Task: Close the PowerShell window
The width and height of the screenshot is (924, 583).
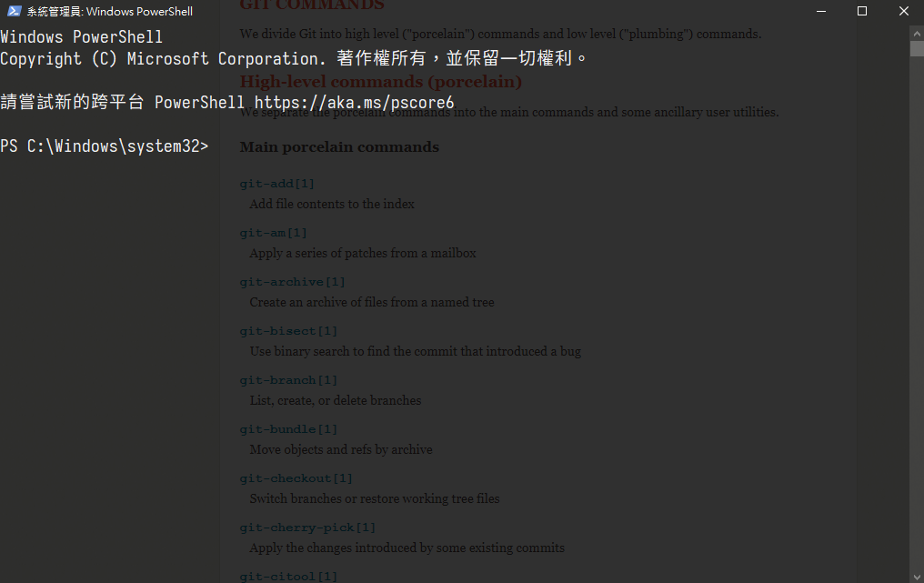Action: point(903,11)
